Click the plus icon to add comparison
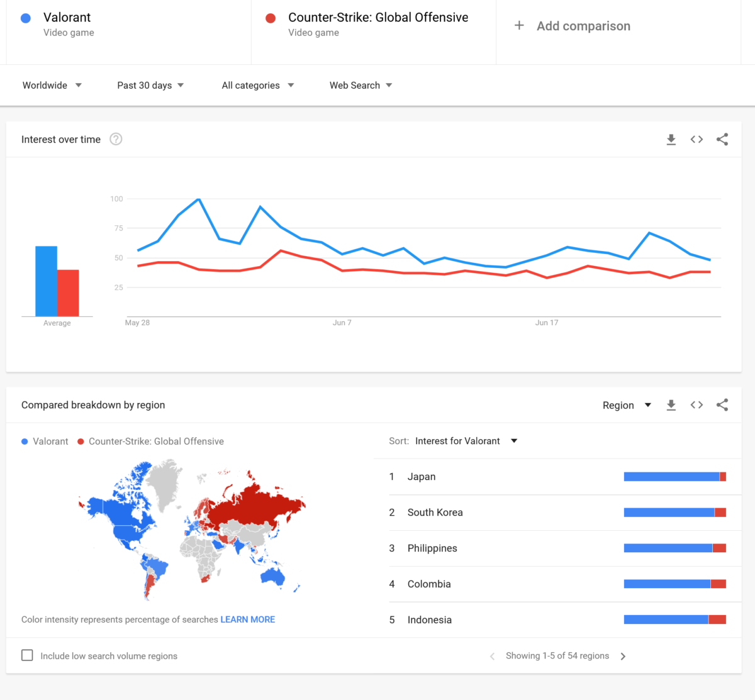The image size is (755, 700). pyautogui.click(x=519, y=26)
